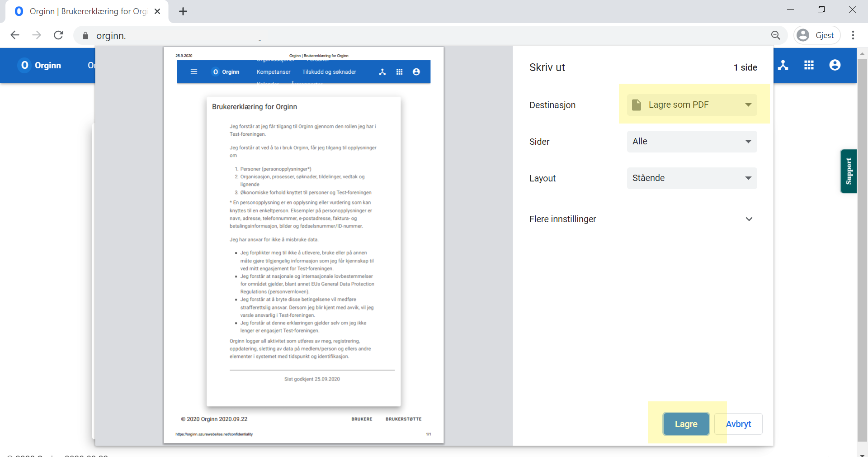Open the user account icon in header
Image resolution: width=868 pixels, height=457 pixels.
(835, 65)
